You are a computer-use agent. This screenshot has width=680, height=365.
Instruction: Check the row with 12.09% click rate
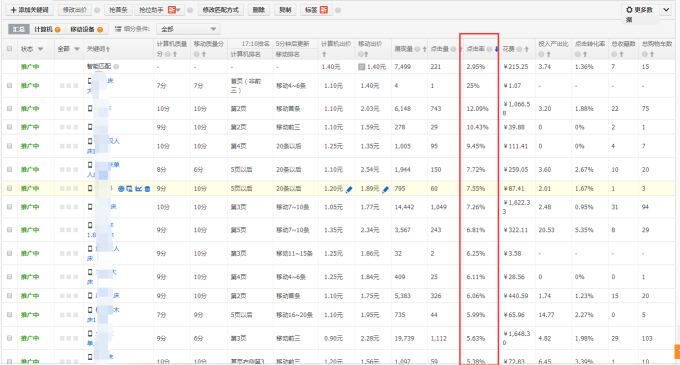point(10,108)
